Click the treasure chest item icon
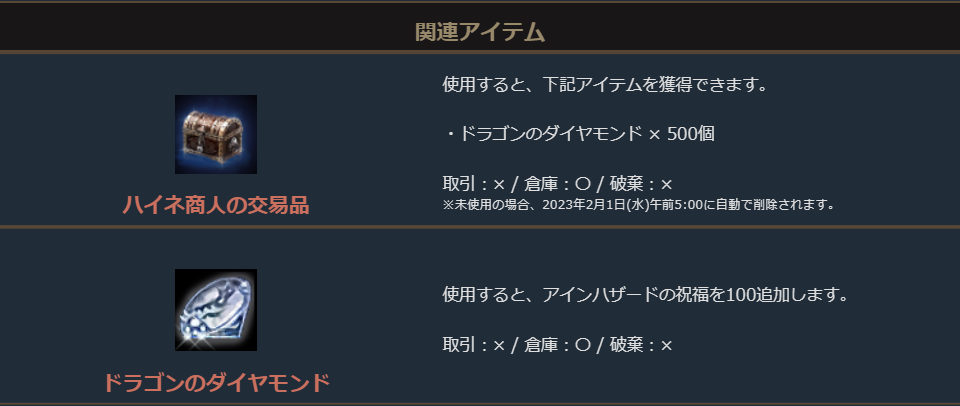This screenshot has height=406, width=960. point(216,135)
